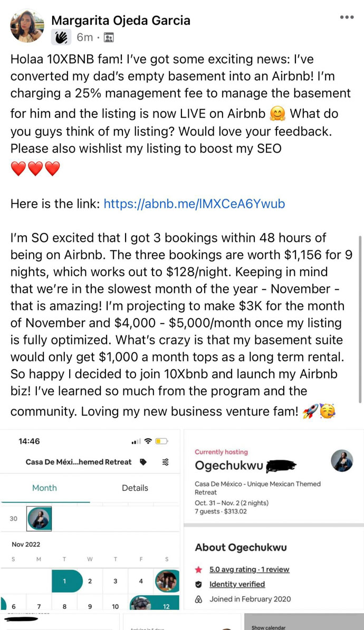Screen dimensions: 364x630
Task: Open the post options three-dots menu
Action: point(347,17)
